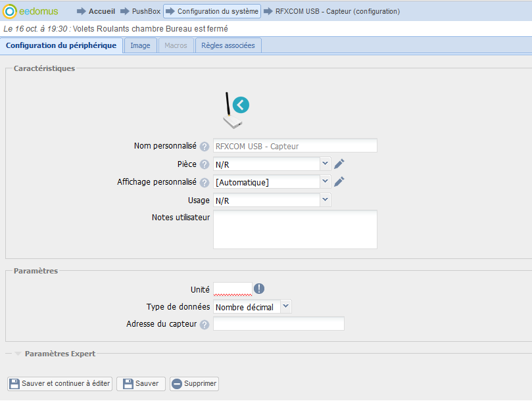This screenshot has width=532, height=401.
Task: Show help for Adresse du capteur
Action: [x=205, y=325]
